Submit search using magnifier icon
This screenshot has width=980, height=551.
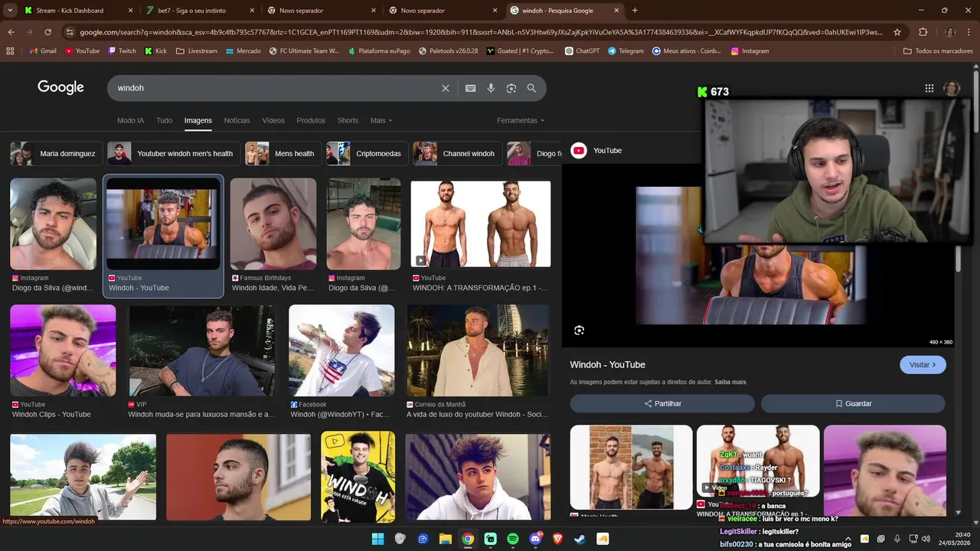[x=531, y=88]
